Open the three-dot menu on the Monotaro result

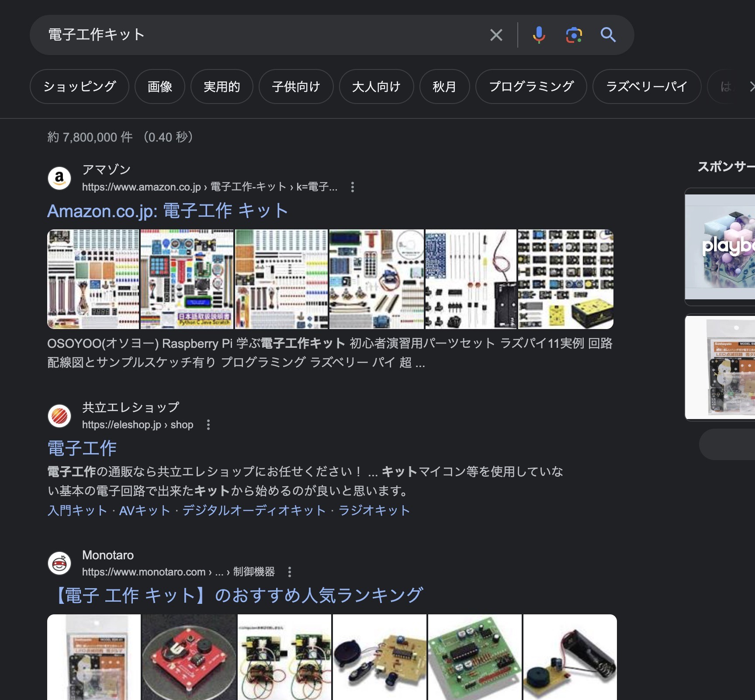pyautogui.click(x=289, y=572)
